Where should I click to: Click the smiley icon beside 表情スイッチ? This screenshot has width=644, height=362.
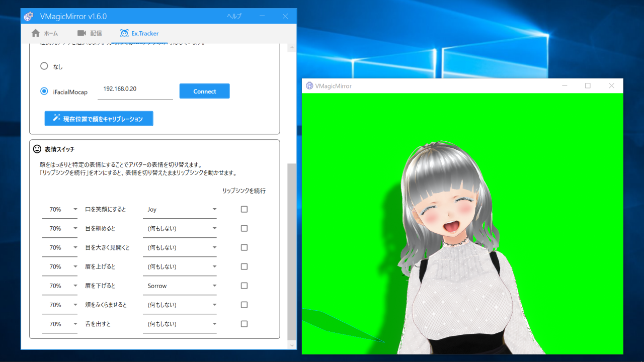click(37, 149)
